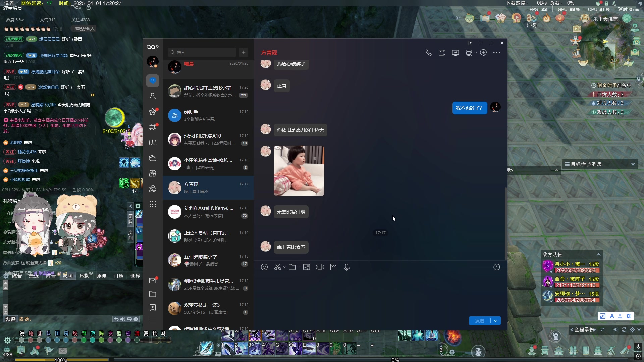
Task: Open QQ Zone star icon in sidebar
Action: pyautogui.click(x=153, y=112)
